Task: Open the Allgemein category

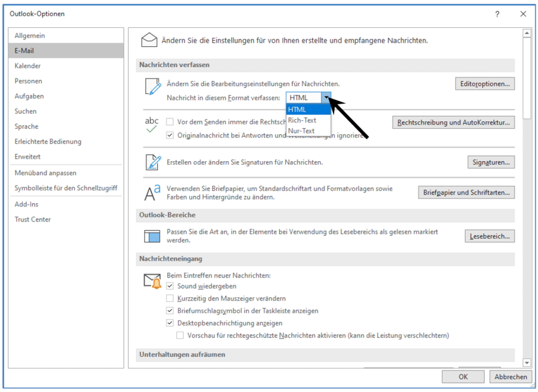Action: tap(66, 36)
